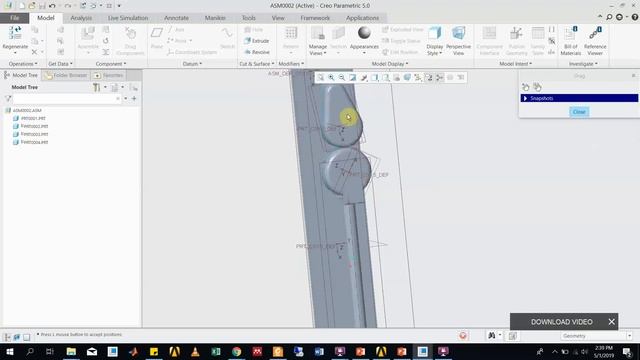The width and height of the screenshot is (640, 360).
Task: Switch to the Applications tab
Action: coord(362,18)
